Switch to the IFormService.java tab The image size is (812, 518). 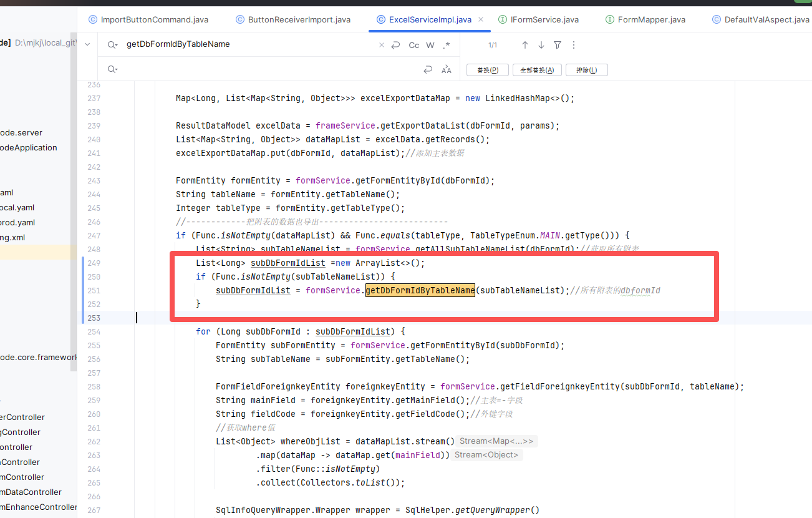coord(544,19)
